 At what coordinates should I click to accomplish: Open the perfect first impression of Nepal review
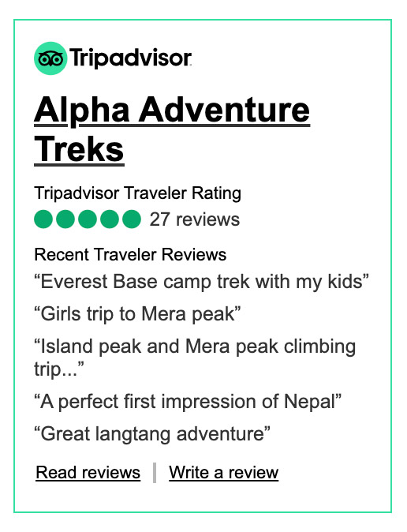[x=188, y=402]
